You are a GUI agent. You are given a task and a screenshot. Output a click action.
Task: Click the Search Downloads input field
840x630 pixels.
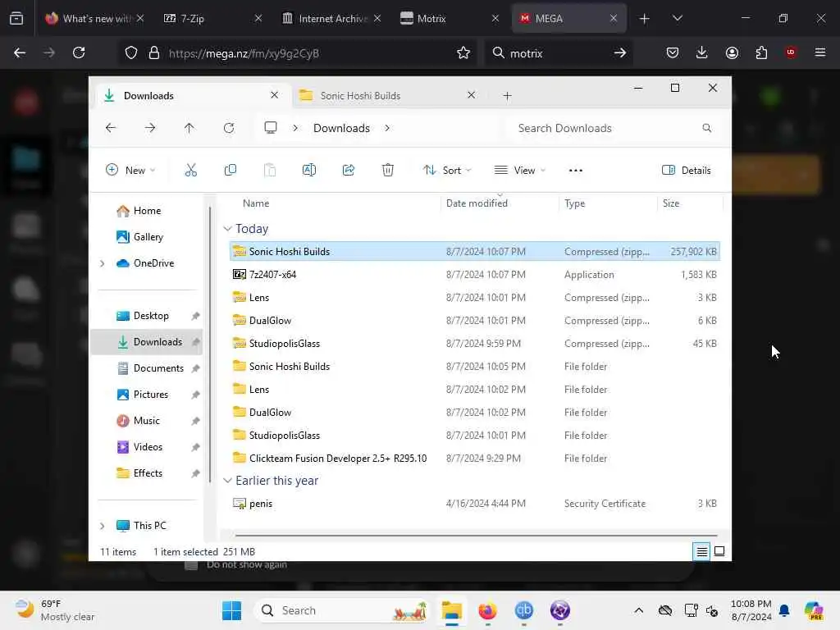[x=614, y=128]
